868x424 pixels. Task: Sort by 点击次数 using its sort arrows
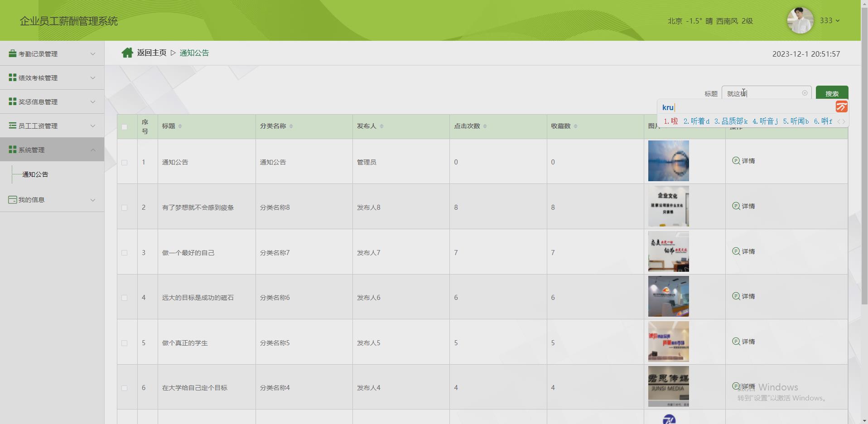485,126
